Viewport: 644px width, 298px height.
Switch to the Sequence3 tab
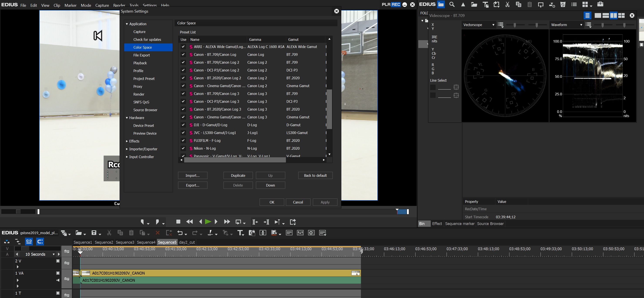pyautogui.click(x=125, y=242)
